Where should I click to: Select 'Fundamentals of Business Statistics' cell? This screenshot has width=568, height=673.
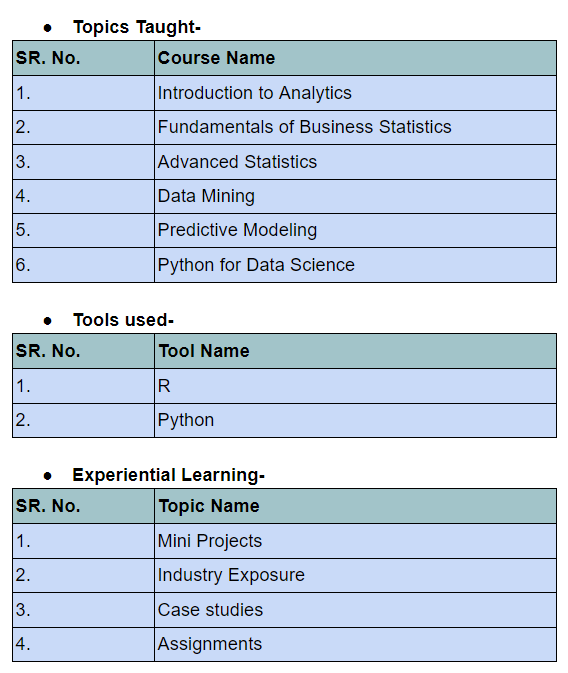click(355, 127)
